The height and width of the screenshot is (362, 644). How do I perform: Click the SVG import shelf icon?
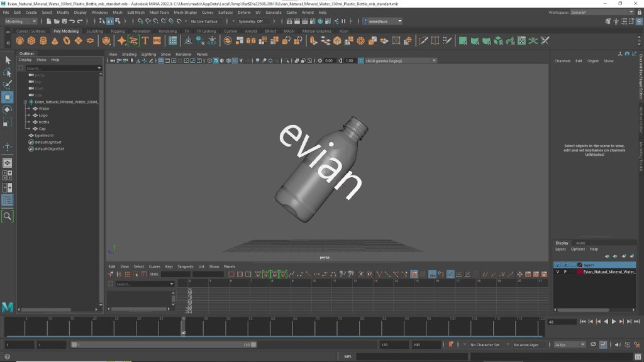(157, 41)
